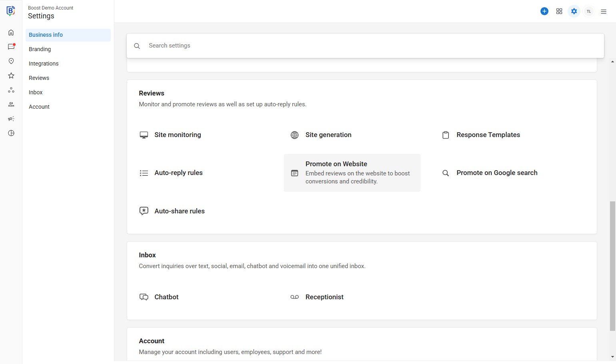Image resolution: width=616 pixels, height=364 pixels.
Task: Open the star reviews icon in sidebar
Action: 11,76
